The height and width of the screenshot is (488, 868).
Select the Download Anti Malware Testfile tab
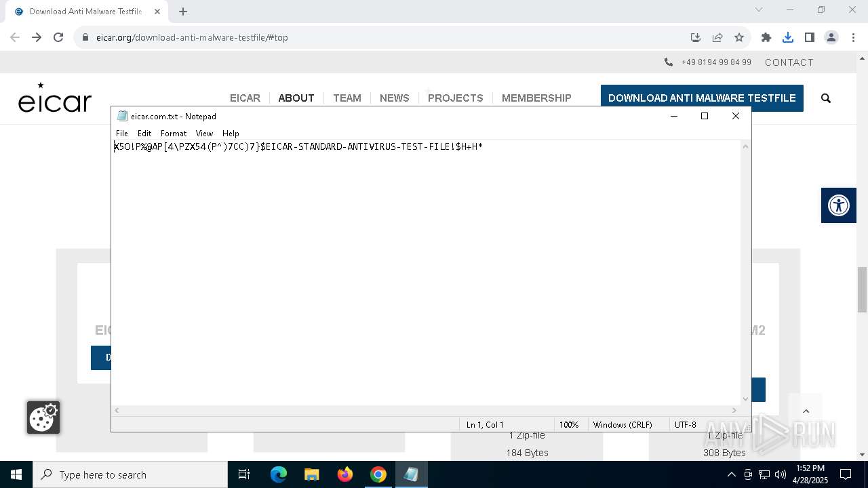pos(87,12)
